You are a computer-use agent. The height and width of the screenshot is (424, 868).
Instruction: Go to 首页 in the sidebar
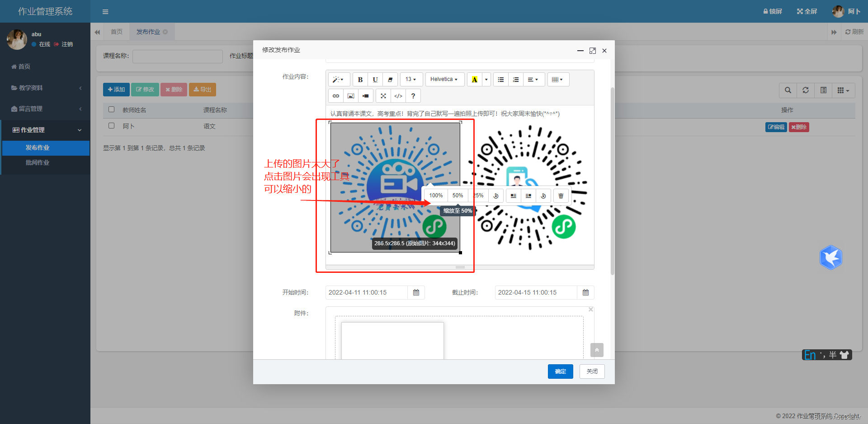point(45,67)
